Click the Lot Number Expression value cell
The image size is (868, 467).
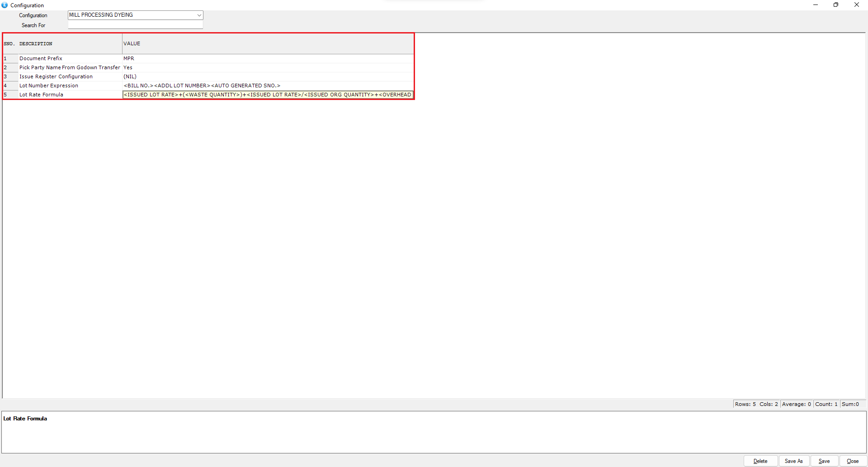click(x=202, y=86)
